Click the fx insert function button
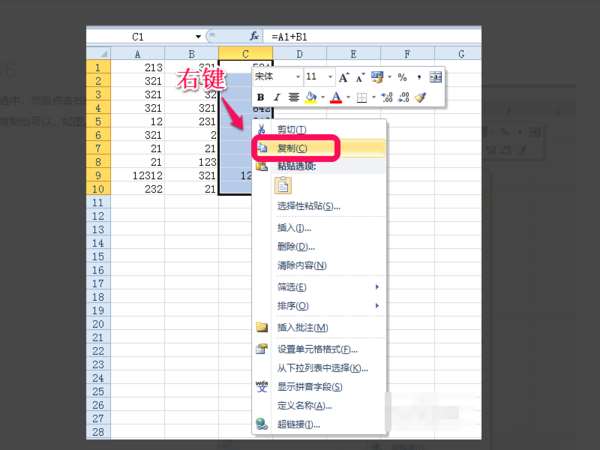The height and width of the screenshot is (450, 600). point(254,37)
